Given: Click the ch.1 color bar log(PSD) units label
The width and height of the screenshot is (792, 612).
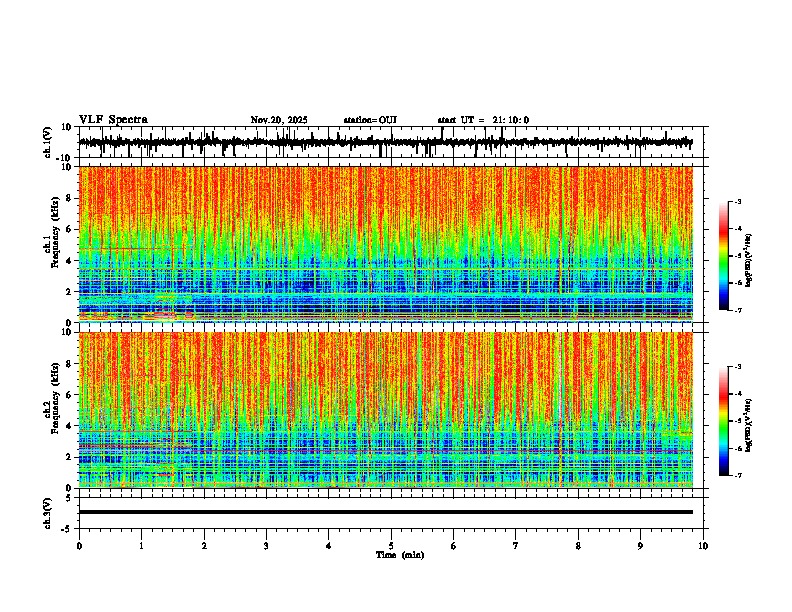Looking at the screenshot, I should [749, 260].
